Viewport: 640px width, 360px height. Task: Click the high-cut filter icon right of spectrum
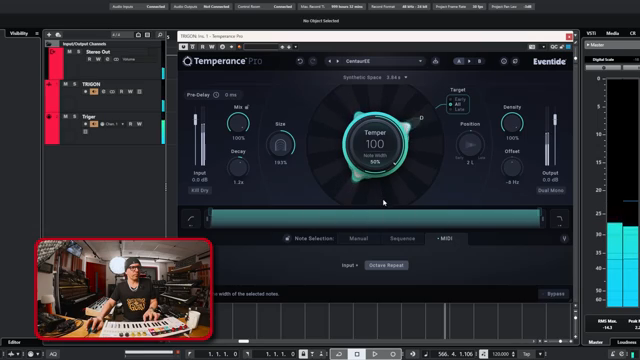click(560, 220)
